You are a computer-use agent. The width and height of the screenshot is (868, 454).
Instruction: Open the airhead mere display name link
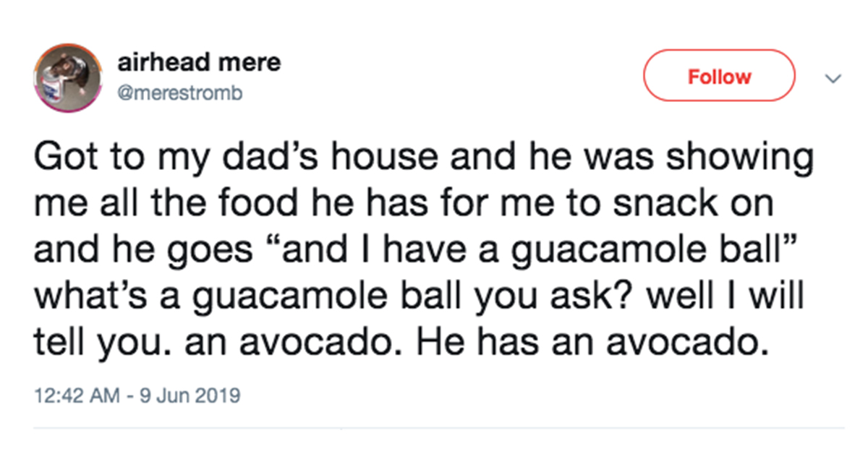[199, 63]
